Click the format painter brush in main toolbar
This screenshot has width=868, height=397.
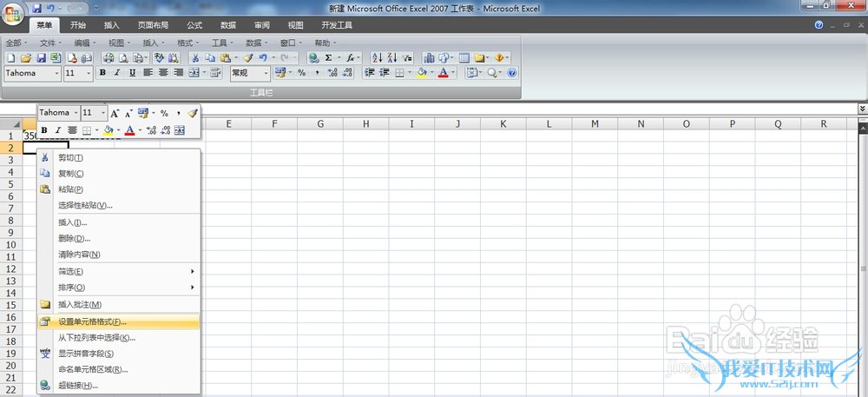pyautogui.click(x=248, y=58)
